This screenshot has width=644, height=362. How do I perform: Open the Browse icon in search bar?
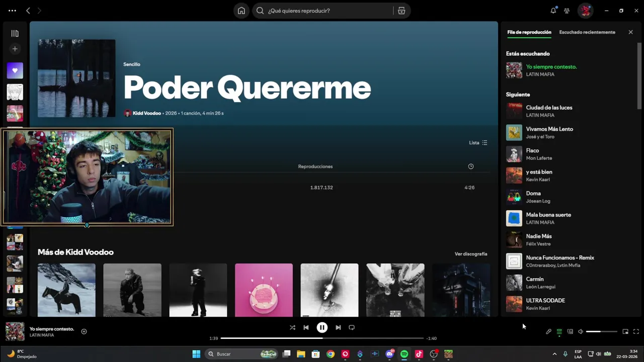click(401, 11)
